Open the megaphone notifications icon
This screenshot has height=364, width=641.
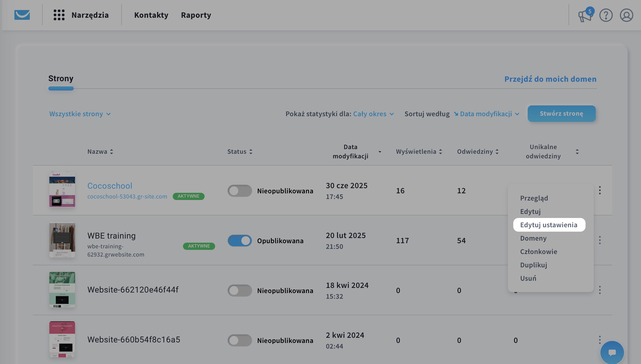(x=585, y=15)
